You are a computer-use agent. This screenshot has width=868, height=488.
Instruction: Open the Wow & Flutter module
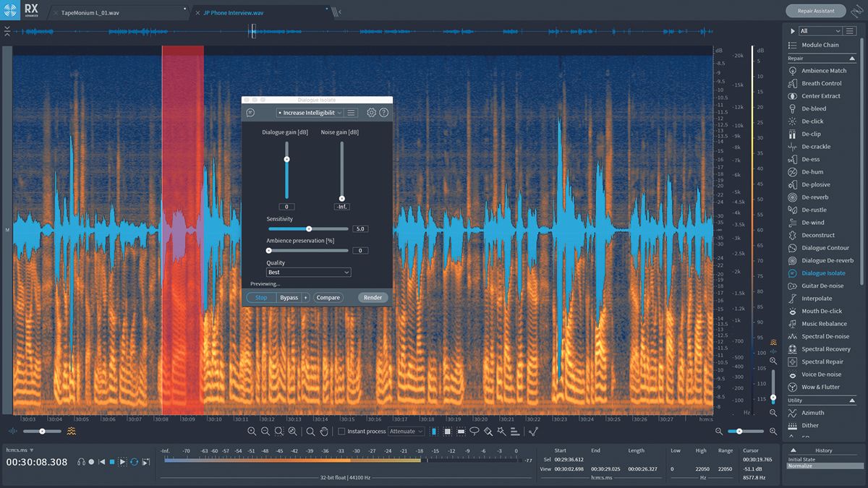[821, 387]
